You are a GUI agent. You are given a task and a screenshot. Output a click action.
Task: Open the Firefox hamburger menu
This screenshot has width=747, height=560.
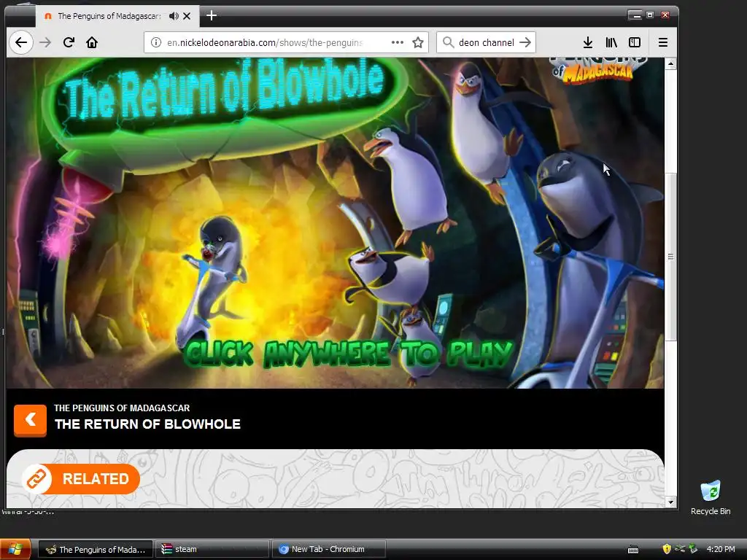(662, 42)
